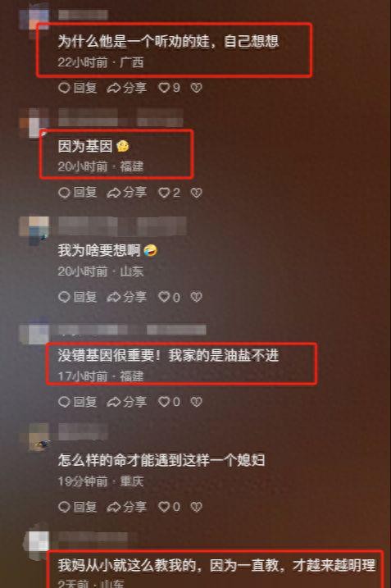391x588 pixels.
Task: Like the Guangxi comment with 9 likes
Action: [169, 88]
